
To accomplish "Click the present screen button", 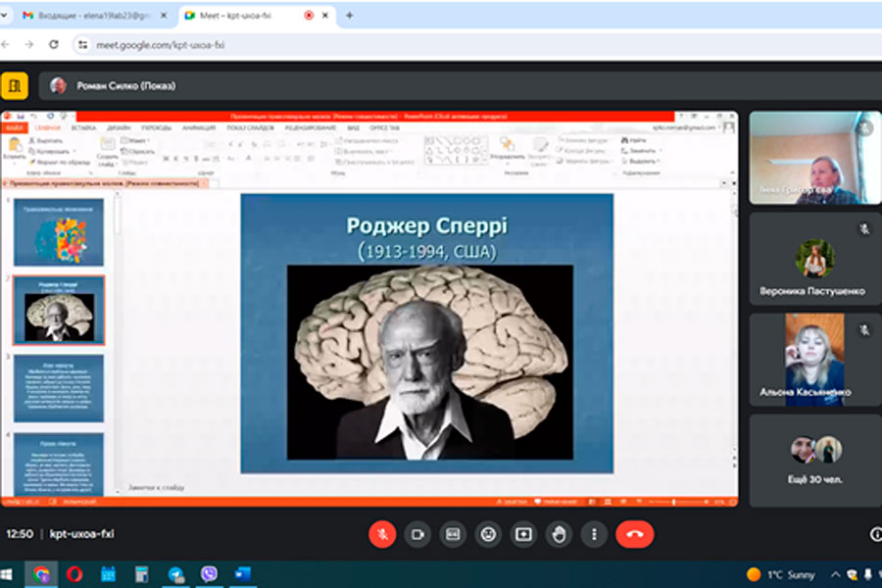I will [x=523, y=534].
